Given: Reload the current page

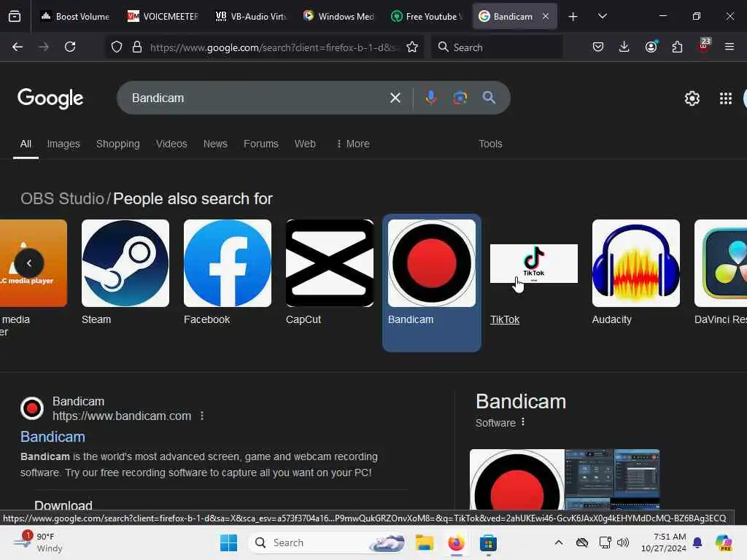Looking at the screenshot, I should (x=70, y=47).
